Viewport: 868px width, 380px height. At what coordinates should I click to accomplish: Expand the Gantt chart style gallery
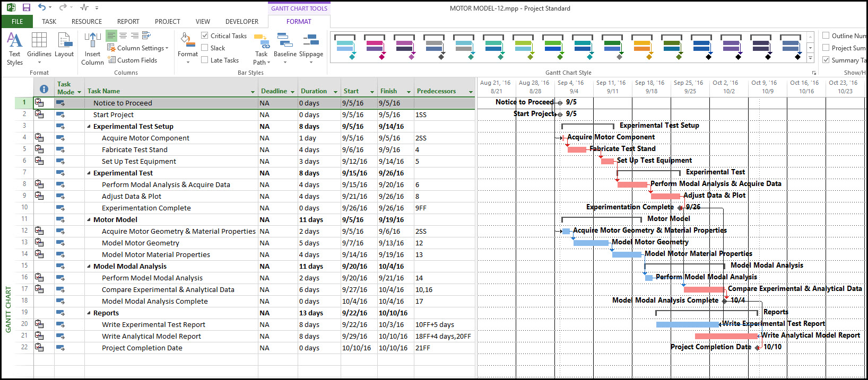pos(810,58)
